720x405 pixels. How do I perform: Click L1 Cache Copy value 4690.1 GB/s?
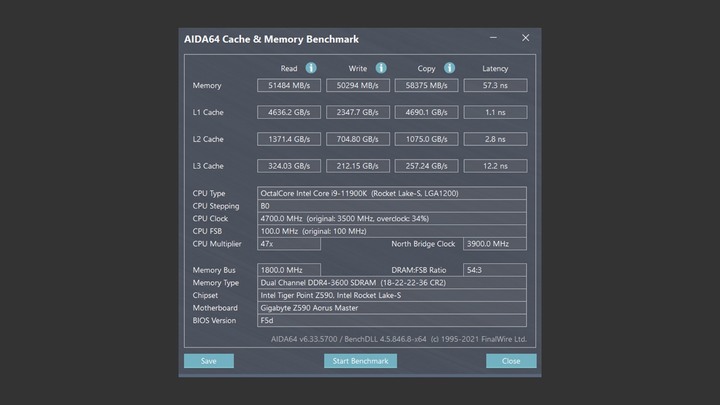426,112
